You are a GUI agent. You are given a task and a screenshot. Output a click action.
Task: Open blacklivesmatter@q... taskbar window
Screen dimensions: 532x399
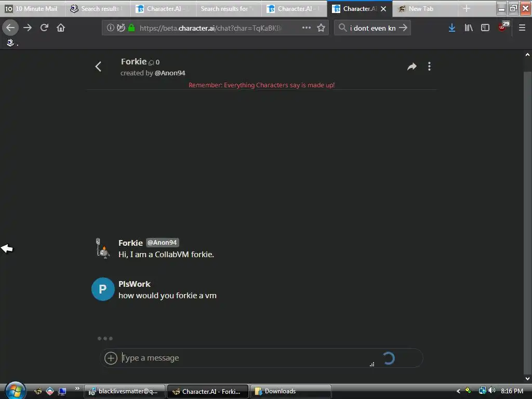click(125, 391)
